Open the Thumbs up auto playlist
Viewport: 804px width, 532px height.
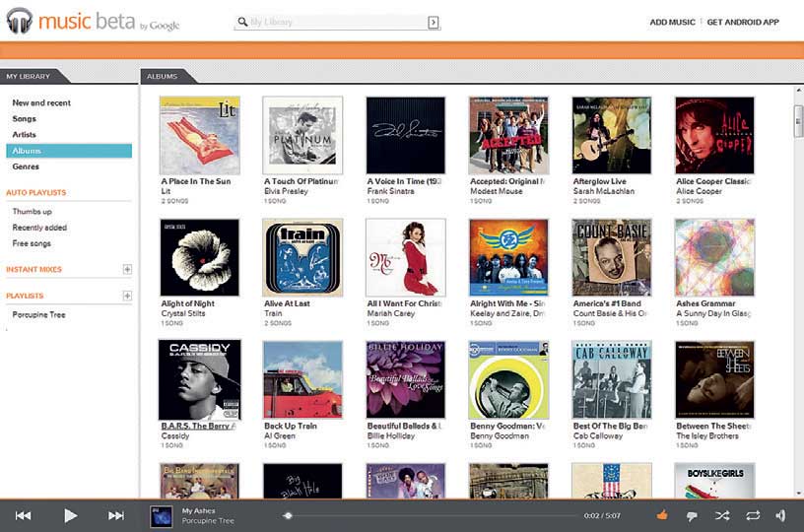pyautogui.click(x=32, y=211)
